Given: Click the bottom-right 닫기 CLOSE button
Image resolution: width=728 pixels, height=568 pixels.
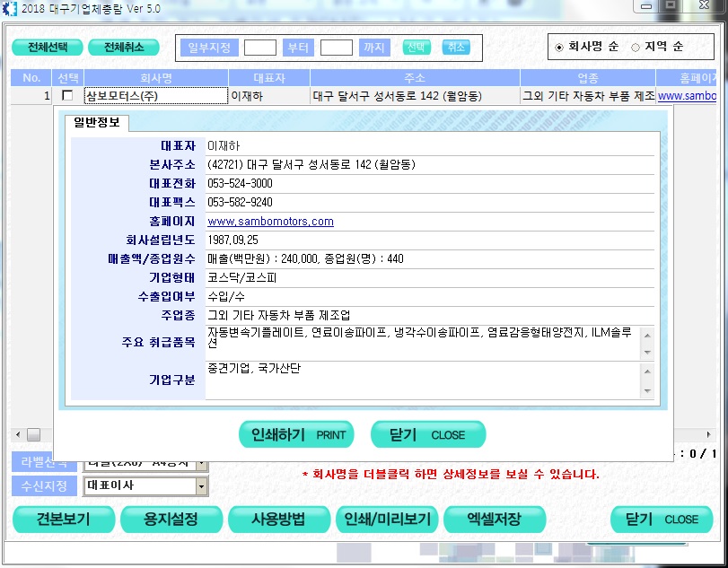Looking at the screenshot, I should click(x=662, y=519).
